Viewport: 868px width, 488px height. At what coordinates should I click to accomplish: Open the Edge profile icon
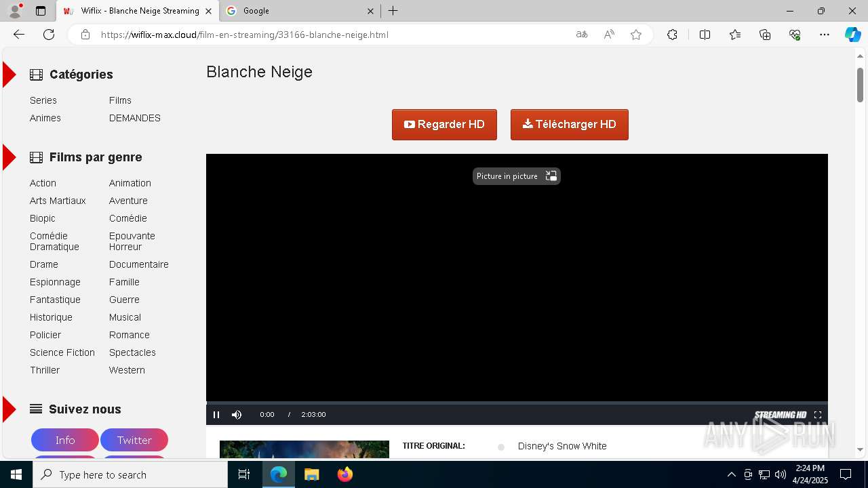(15, 11)
